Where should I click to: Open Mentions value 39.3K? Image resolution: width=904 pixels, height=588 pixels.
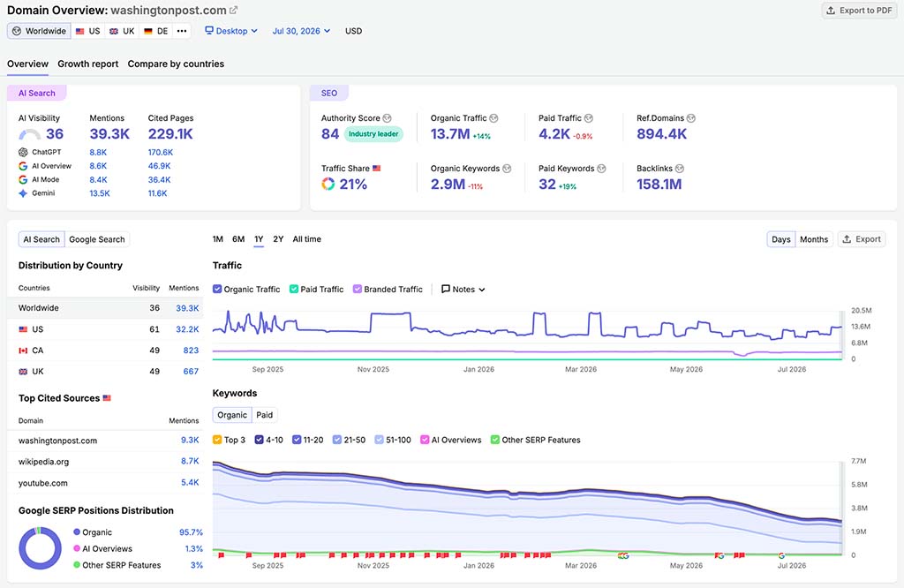(109, 133)
